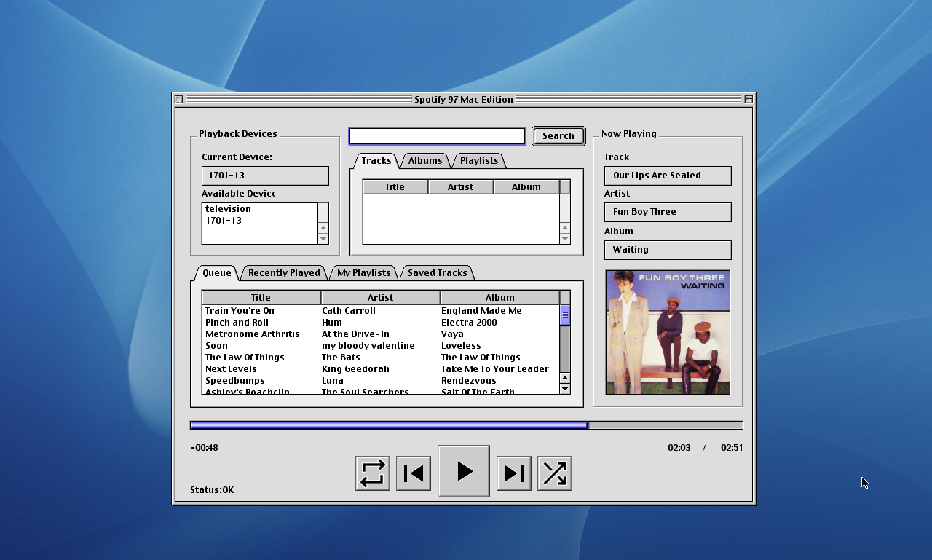Click the search results scroll down arrow
Viewport: 932px width, 560px height.
pyautogui.click(x=565, y=239)
